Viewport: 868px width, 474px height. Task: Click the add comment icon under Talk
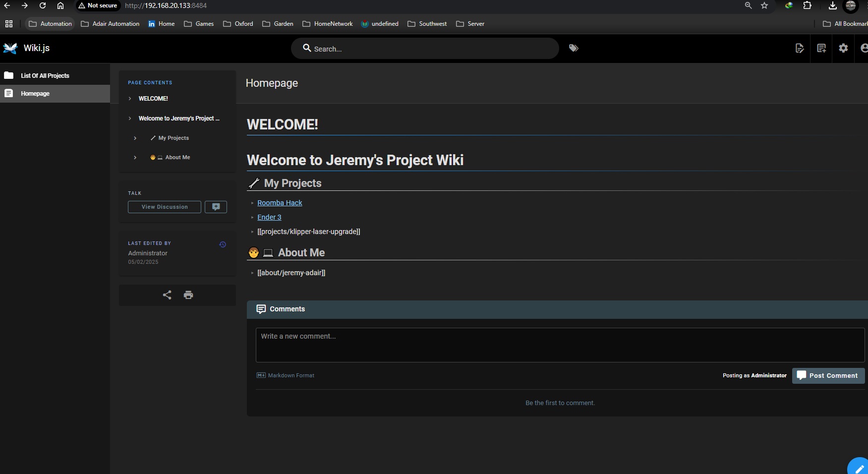[216, 207]
